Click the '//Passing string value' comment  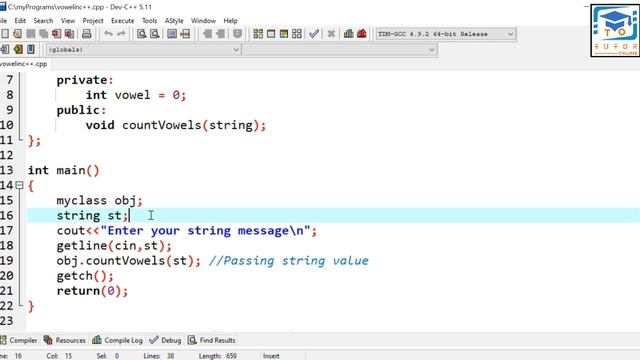[289, 261]
